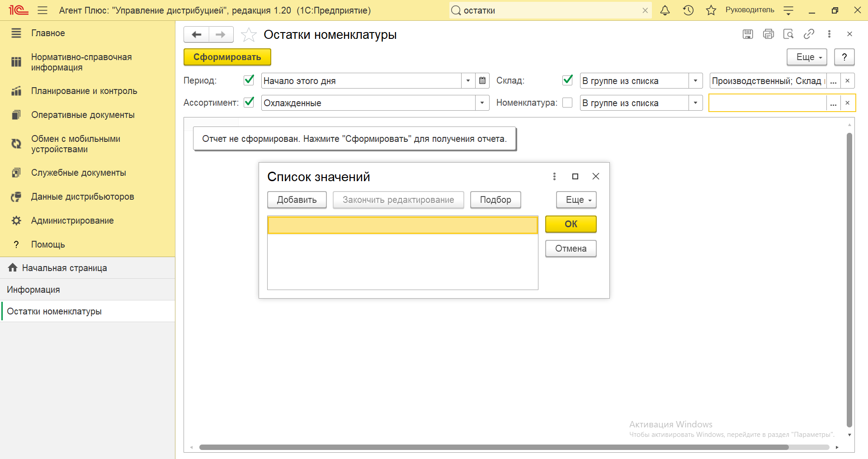Viewport: 868px width, 459px height.
Task: Open Нормативно-справочная информация section
Action: (x=87, y=62)
